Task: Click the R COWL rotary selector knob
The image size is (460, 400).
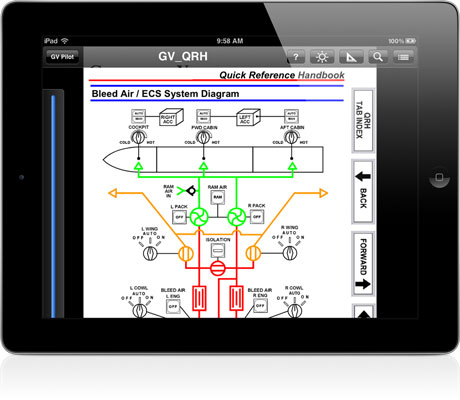Action: (295, 311)
